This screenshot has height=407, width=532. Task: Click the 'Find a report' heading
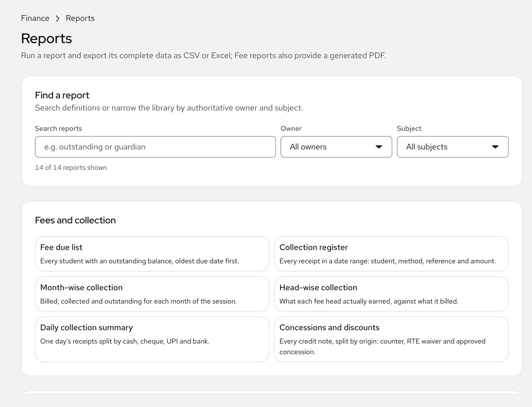pos(62,95)
